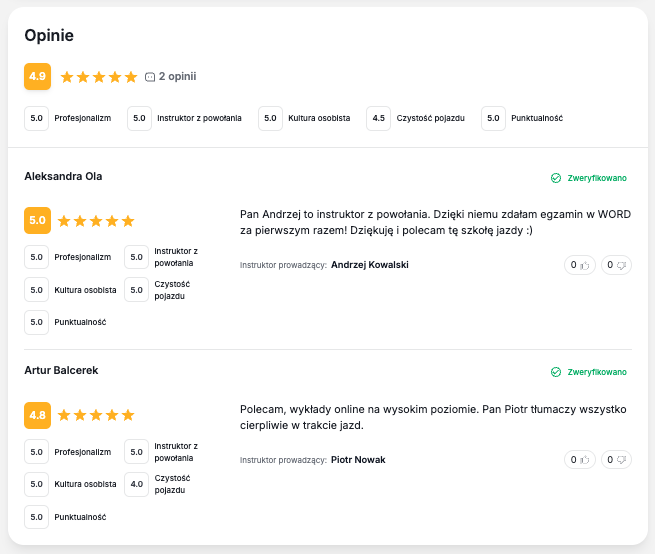Click verified checkmark icon on Aleksandra's review
This screenshot has width=655, height=554.
[556, 178]
